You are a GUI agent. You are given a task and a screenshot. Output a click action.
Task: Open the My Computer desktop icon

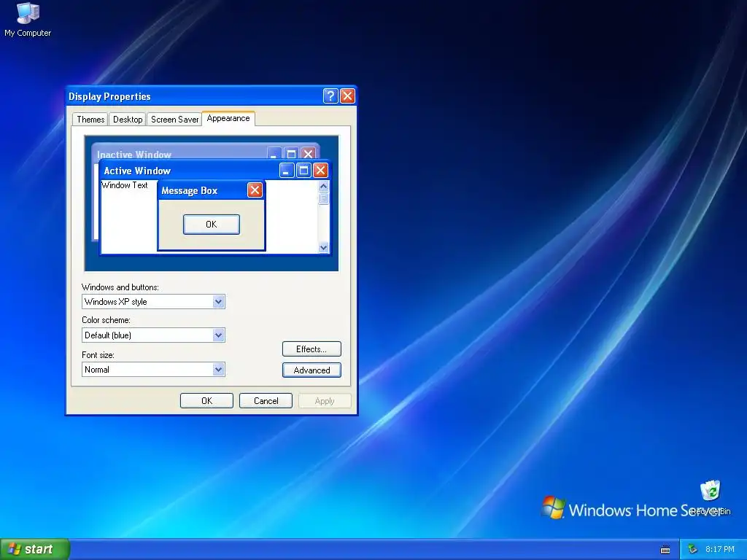tap(28, 19)
